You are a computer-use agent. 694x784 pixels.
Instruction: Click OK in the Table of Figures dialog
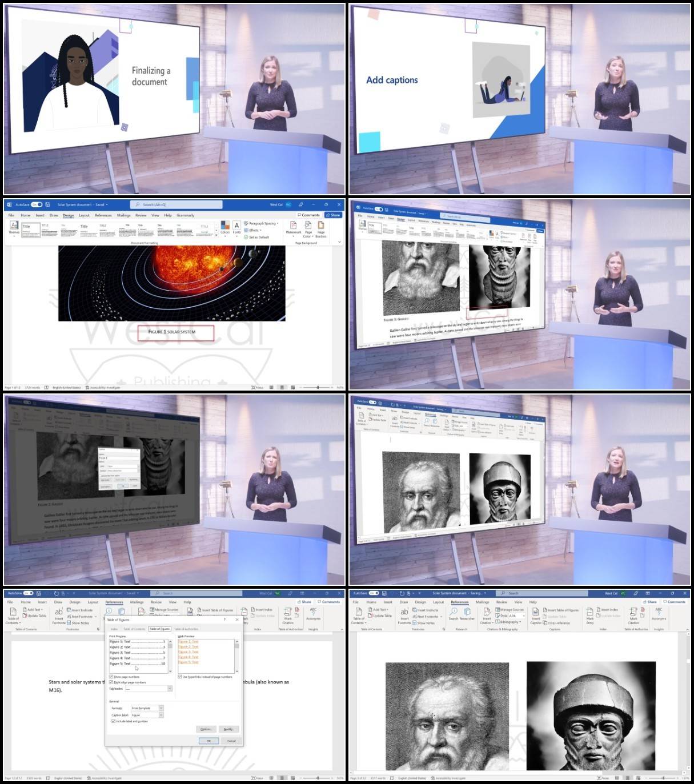[208, 741]
